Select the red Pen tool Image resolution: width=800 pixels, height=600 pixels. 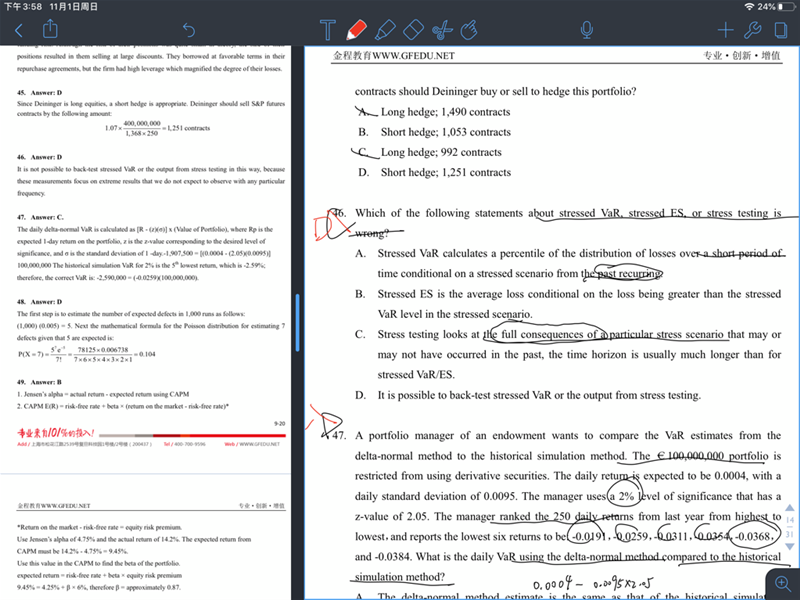click(x=356, y=30)
